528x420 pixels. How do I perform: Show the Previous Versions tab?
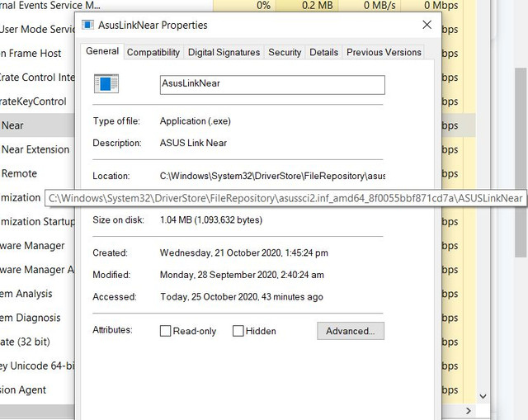click(384, 53)
